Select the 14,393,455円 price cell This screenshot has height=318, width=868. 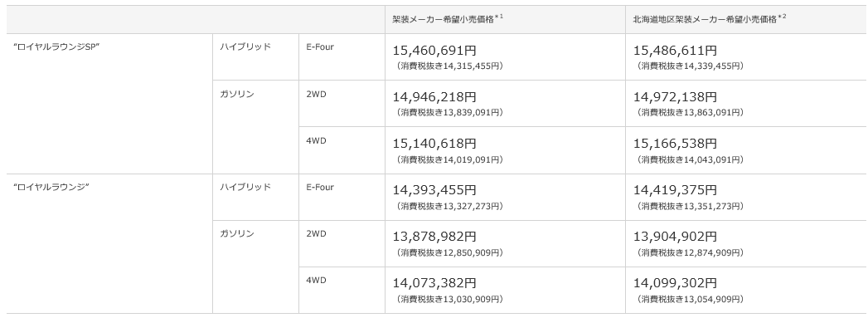[x=505, y=198]
